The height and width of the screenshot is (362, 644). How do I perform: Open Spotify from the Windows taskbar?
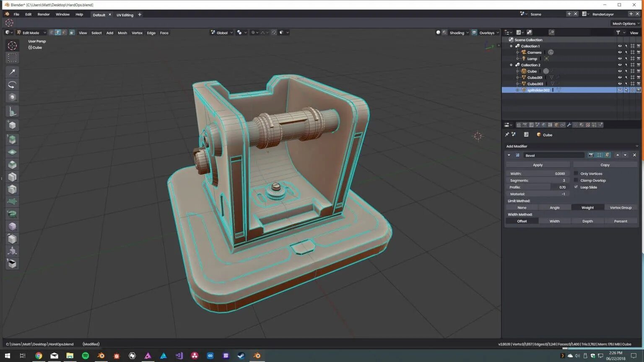tap(86, 356)
